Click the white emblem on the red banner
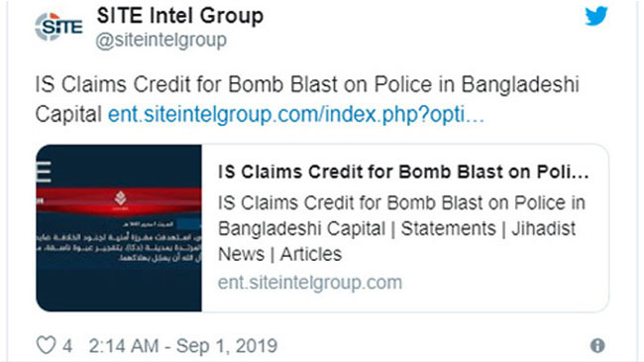This screenshot has width=644, height=362. [x=120, y=198]
